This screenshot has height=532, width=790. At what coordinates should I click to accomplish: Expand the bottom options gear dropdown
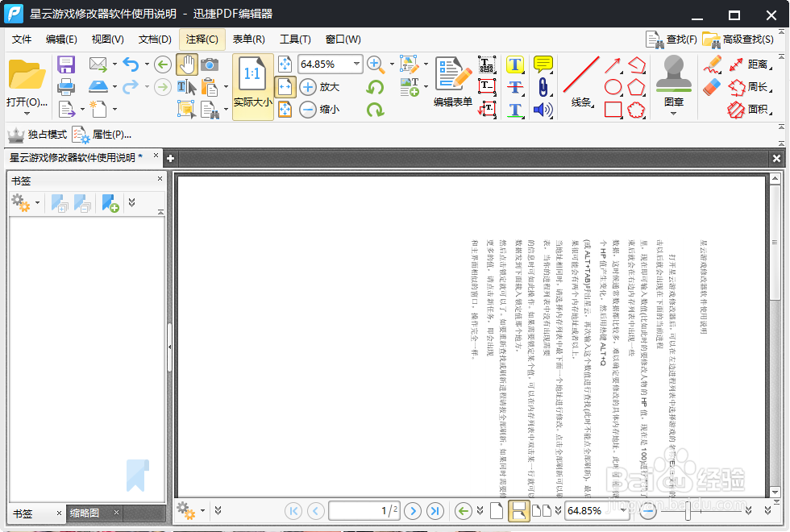tap(202, 510)
